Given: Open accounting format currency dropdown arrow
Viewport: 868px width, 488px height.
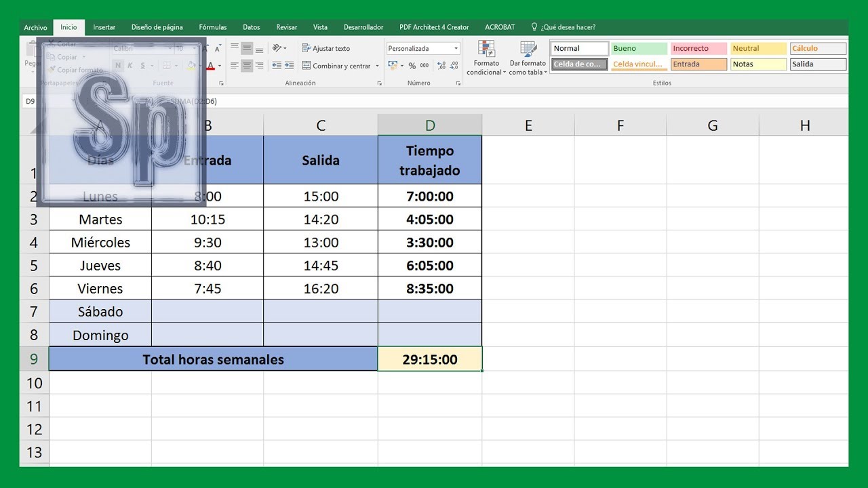Looking at the screenshot, I should (402, 66).
